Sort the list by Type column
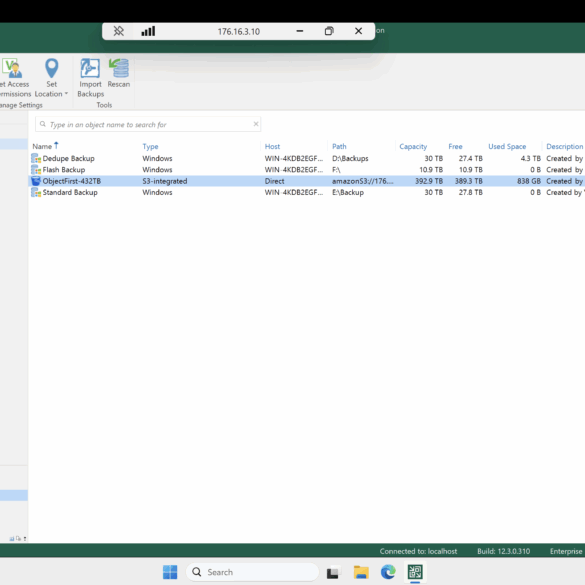Image resolution: width=585 pixels, height=585 pixels. pos(150,146)
